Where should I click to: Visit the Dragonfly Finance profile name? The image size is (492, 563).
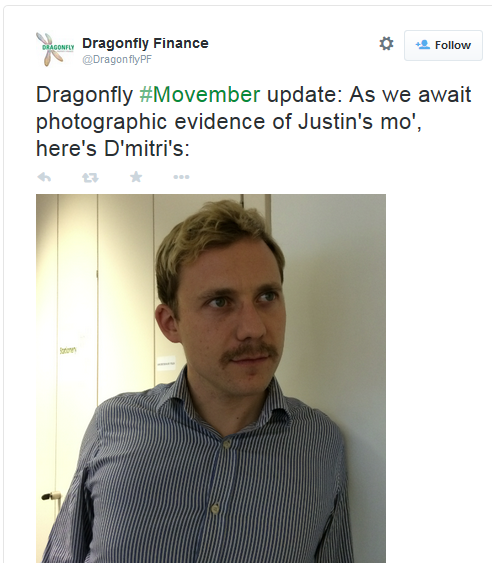145,43
